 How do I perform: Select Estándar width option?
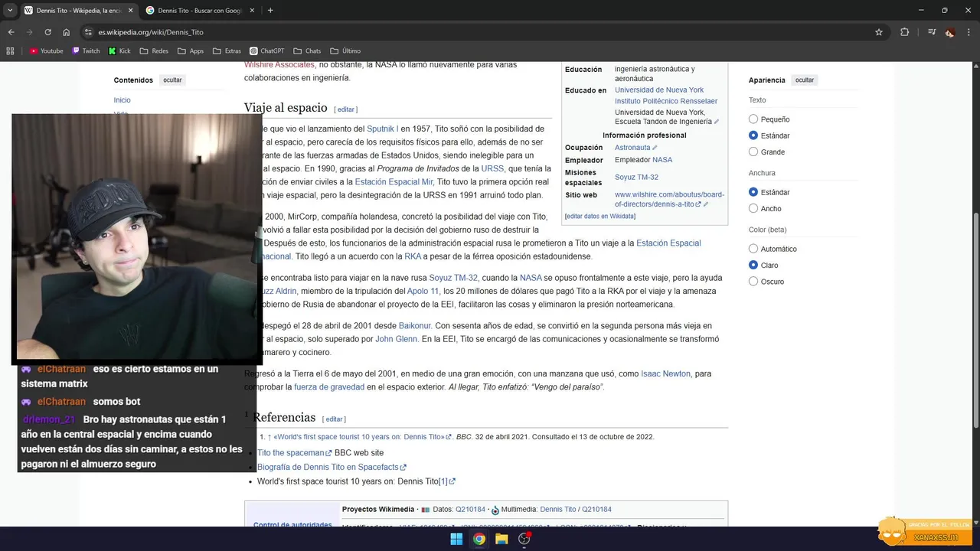[x=753, y=192]
